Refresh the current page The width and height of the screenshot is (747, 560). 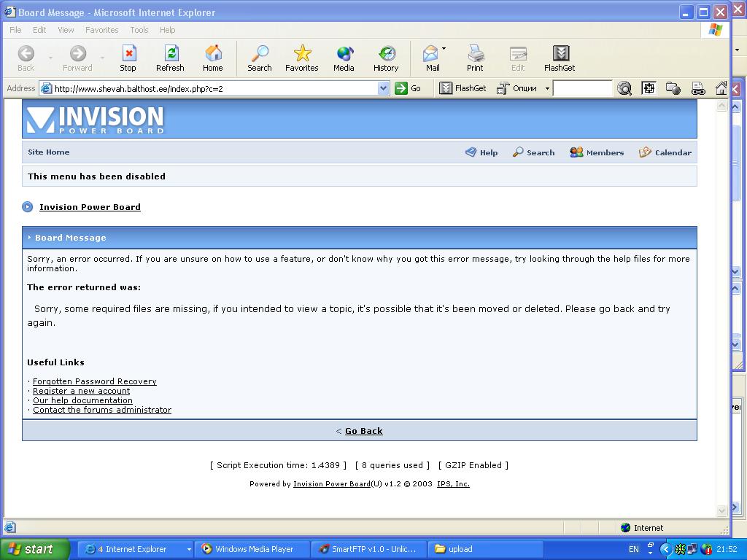tap(170, 58)
